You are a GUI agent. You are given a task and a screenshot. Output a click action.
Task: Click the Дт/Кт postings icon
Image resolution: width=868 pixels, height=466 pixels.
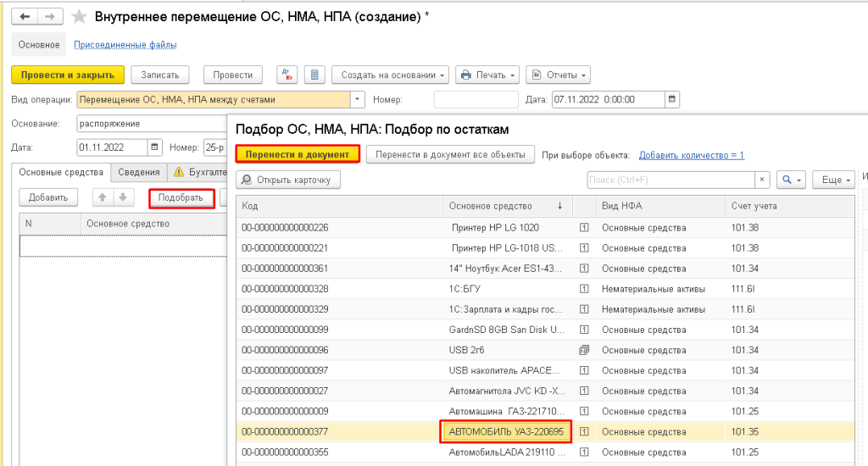(x=287, y=75)
